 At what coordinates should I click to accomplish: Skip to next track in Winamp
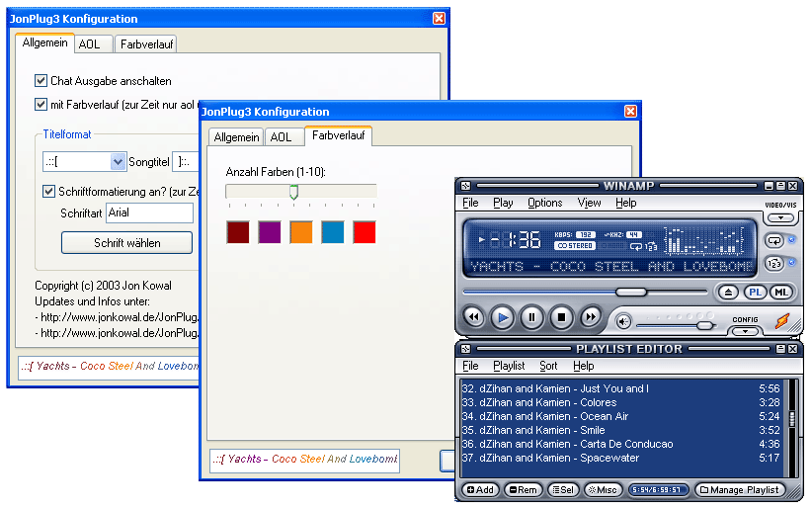tap(590, 317)
